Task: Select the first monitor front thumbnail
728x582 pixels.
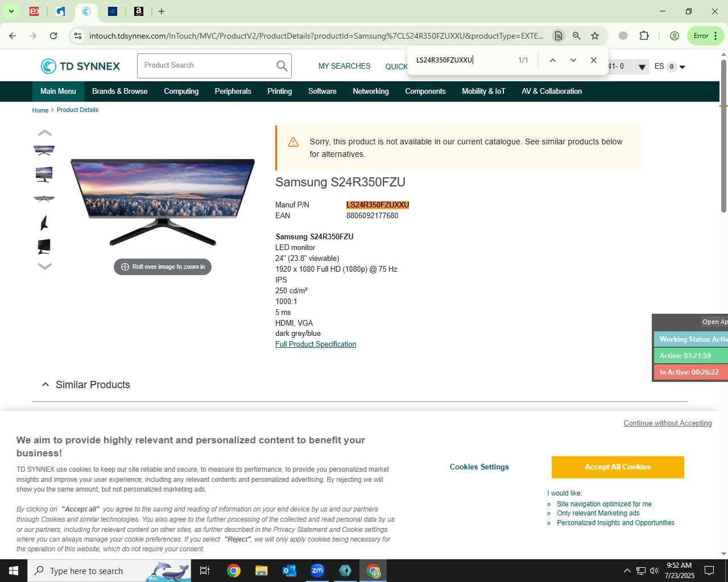Action: point(44,151)
